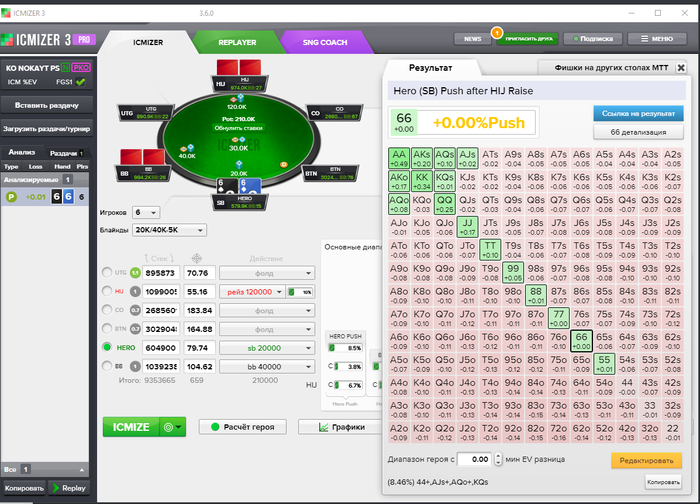This screenshot has height=504, width=700.
Task: Adjust the HJ raise 10% range slider
Action: point(300,292)
